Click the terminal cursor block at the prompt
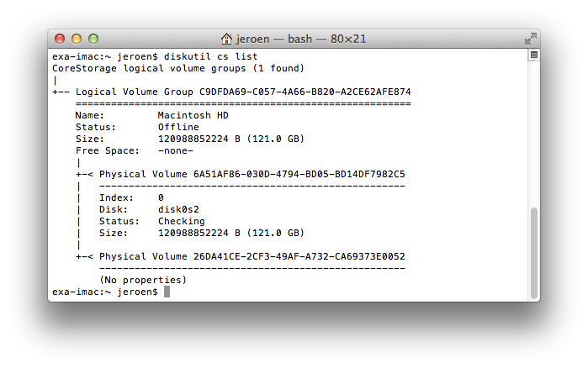Image resolution: width=588 pixels, height=368 pixels. click(167, 292)
